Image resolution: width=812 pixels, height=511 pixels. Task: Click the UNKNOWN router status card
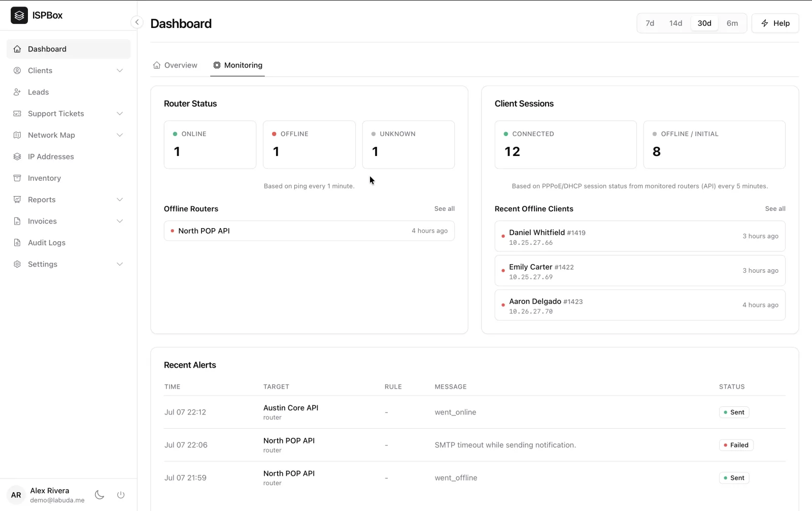click(x=409, y=145)
